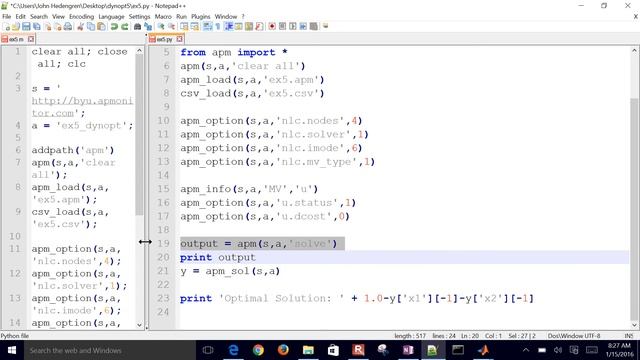Toggle synchronized vertical scrolling

[184, 27]
